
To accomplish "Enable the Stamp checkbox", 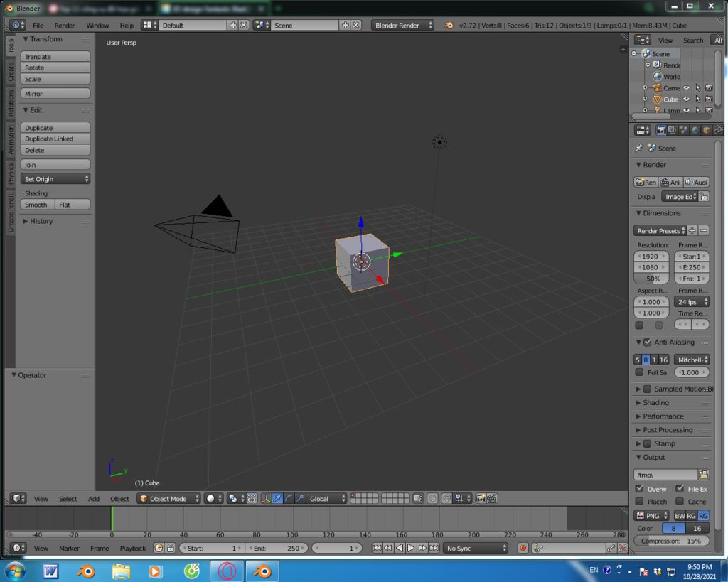I will (x=647, y=443).
